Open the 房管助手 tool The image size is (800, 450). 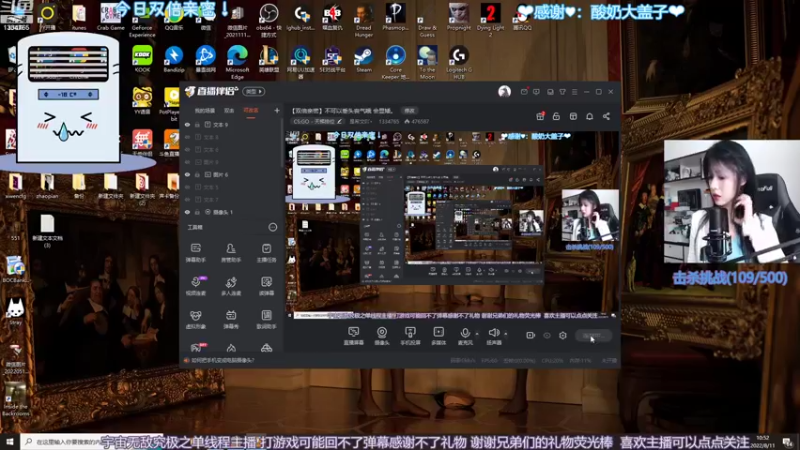(231, 253)
